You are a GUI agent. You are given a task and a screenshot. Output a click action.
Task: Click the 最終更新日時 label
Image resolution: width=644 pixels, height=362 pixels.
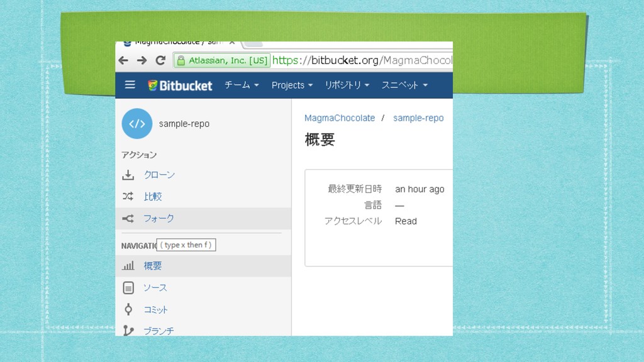[355, 189]
